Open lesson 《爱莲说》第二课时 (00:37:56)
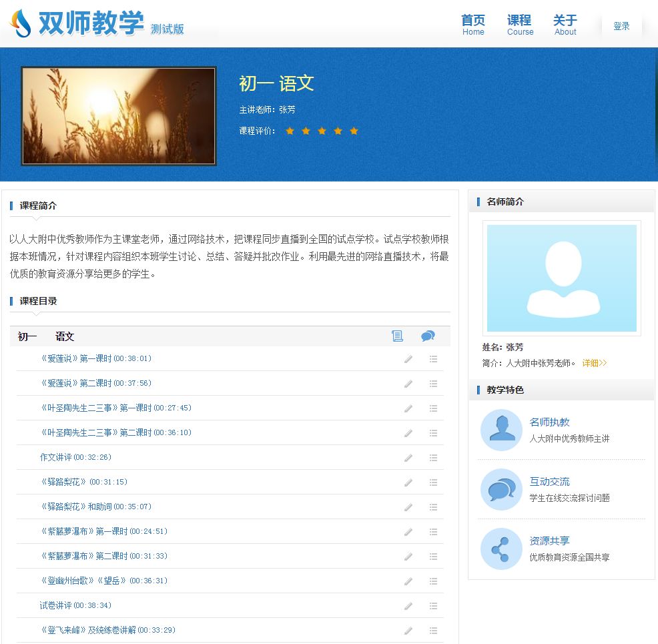 point(95,384)
